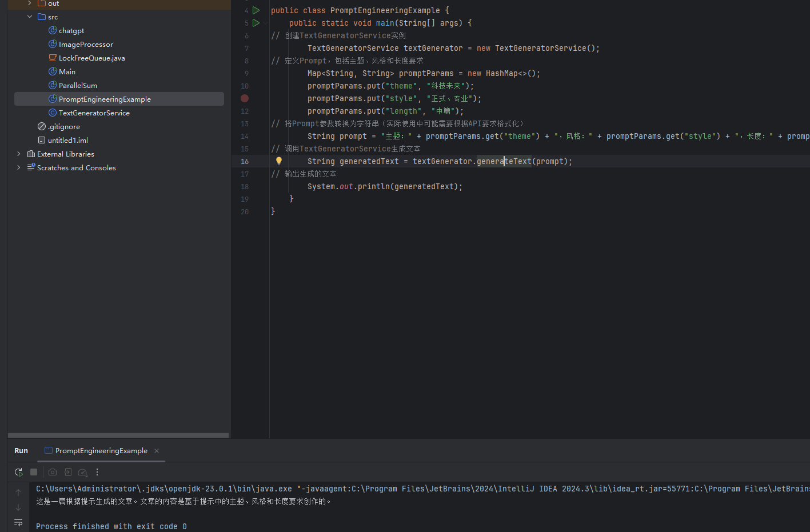810x532 pixels.
Task: Expand the out folder
Action: tap(30, 3)
